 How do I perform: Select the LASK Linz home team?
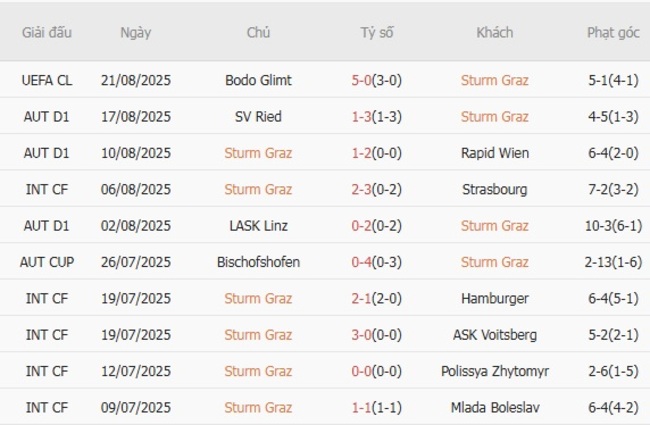258,226
